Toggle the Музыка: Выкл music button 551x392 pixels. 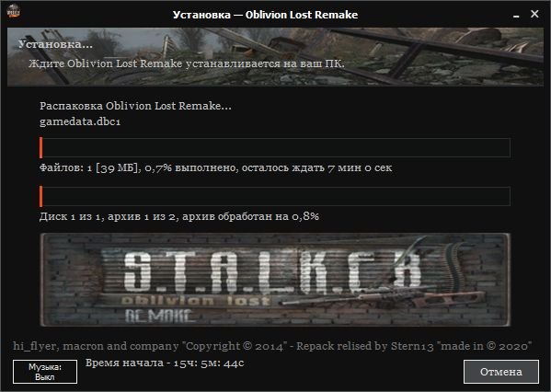coord(45,372)
